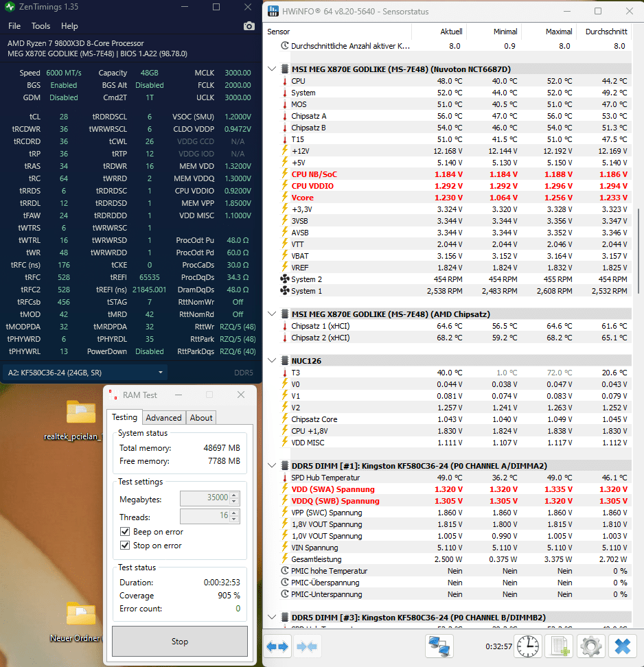This screenshot has height=667, width=644.
Task: Click the log file with plus icon
Action: 560,646
